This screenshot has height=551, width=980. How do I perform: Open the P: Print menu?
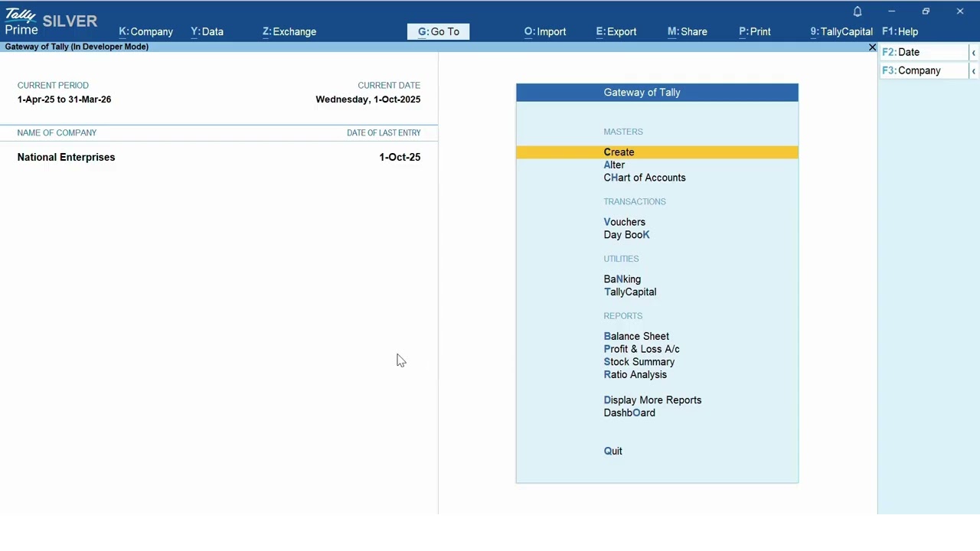(x=754, y=31)
